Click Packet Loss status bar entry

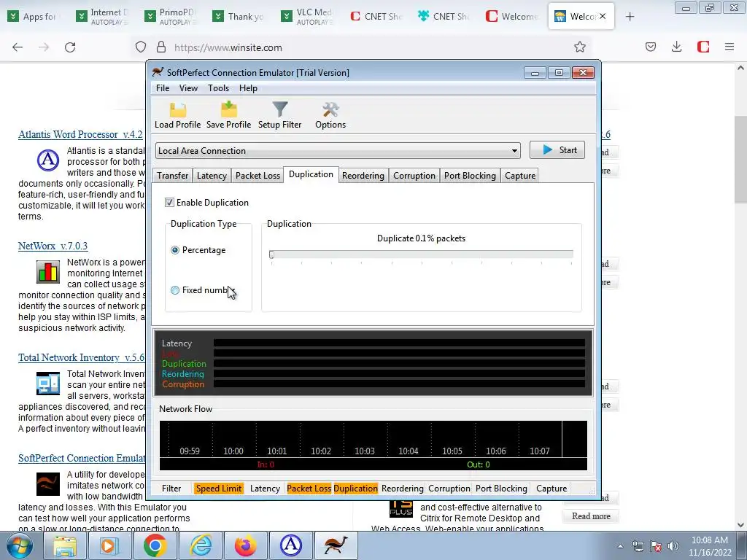coord(309,489)
